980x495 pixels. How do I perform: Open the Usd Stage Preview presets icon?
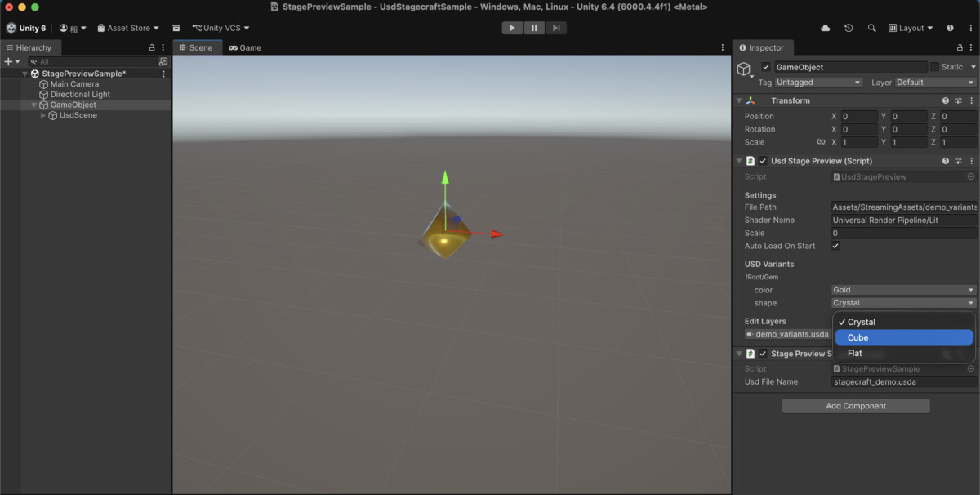(959, 161)
